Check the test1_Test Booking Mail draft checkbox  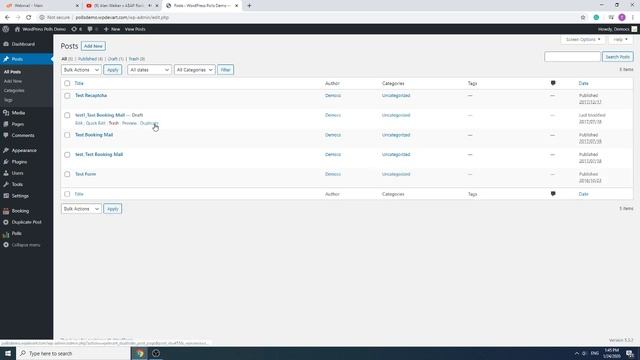click(x=67, y=116)
